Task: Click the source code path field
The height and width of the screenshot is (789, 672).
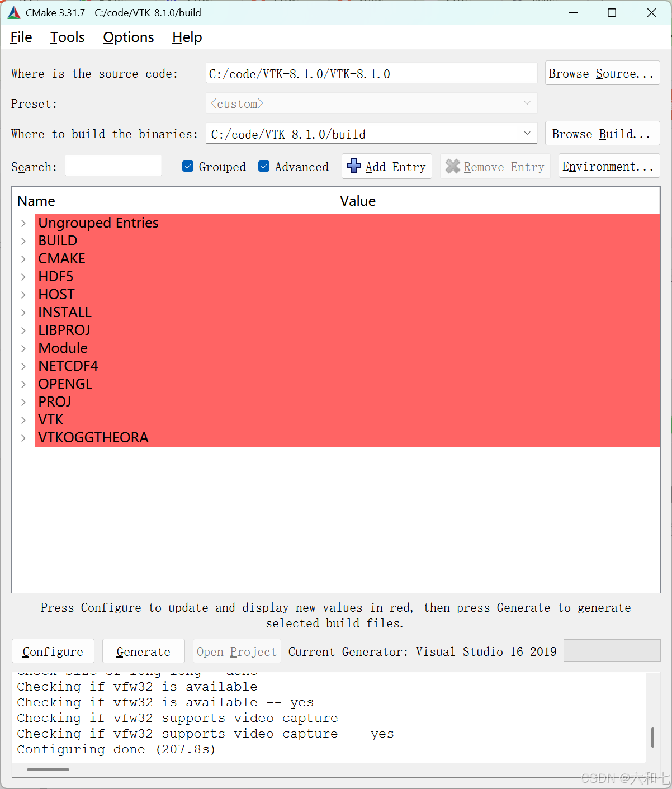Action: 372,73
